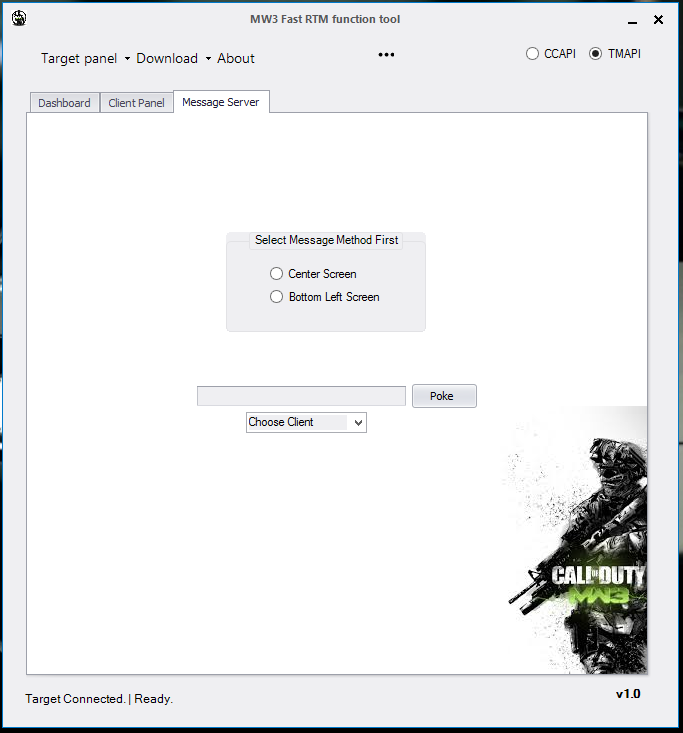Click the message text input field
The height and width of the screenshot is (733, 683).
click(301, 396)
